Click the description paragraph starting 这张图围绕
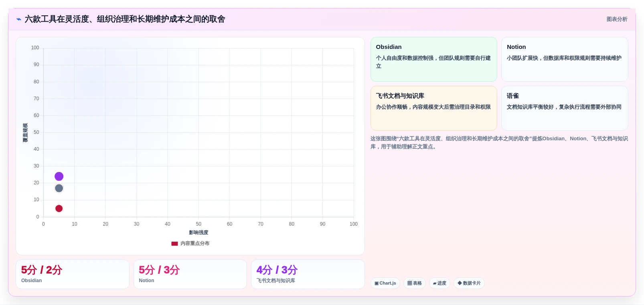Image resolution: width=644 pixels, height=305 pixels. [x=499, y=143]
